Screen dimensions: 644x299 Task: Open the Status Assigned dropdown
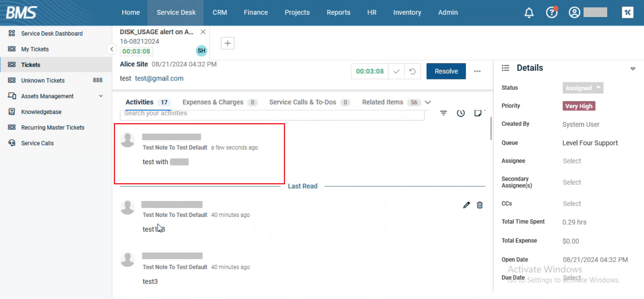click(582, 88)
